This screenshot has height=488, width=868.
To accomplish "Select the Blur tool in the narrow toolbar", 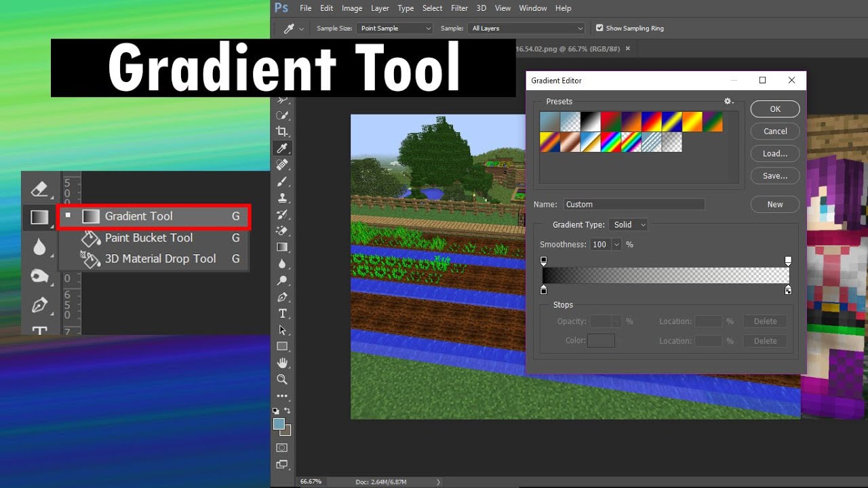I will click(x=282, y=264).
